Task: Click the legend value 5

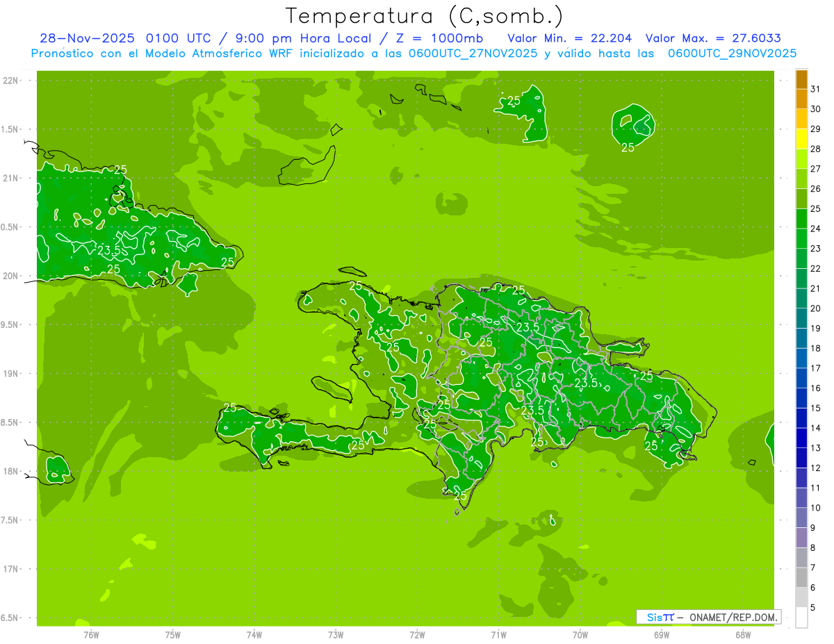Action: coord(813,608)
